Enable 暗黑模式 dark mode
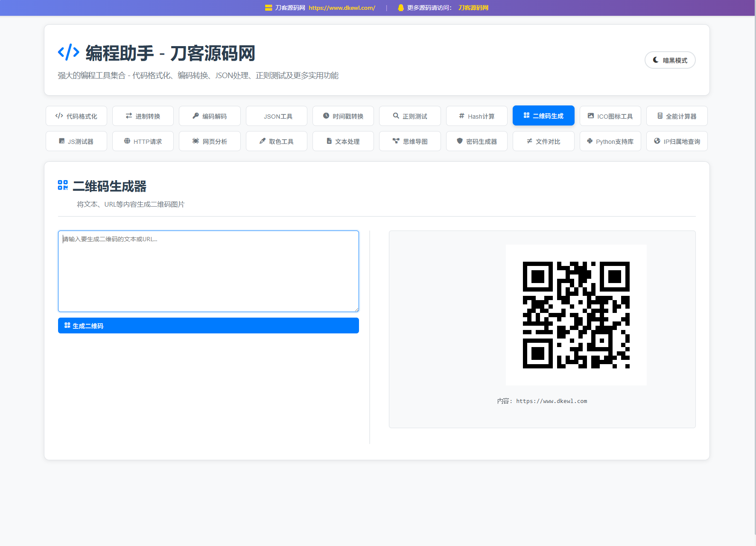The height and width of the screenshot is (546, 756). [670, 60]
